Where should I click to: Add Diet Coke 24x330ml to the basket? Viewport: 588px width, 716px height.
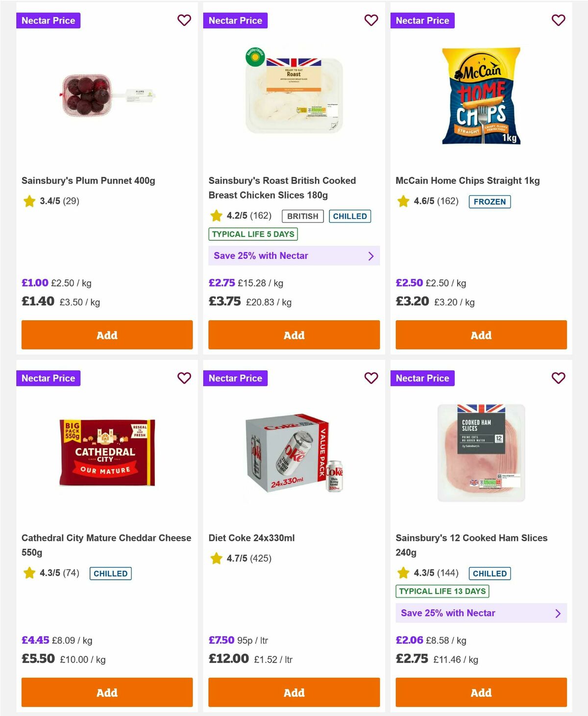click(294, 692)
